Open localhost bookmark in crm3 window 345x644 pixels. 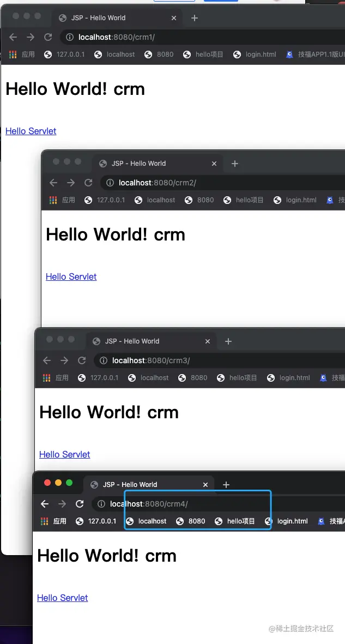pos(148,378)
